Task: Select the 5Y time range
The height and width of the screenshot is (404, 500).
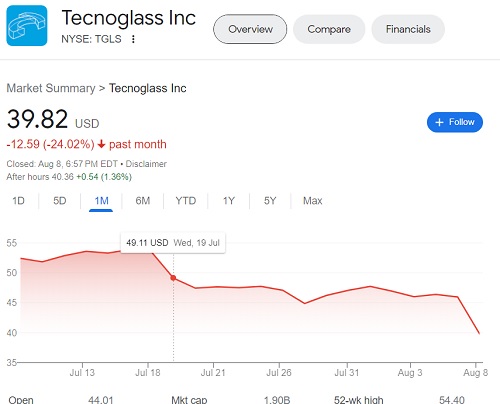Action: 270,201
